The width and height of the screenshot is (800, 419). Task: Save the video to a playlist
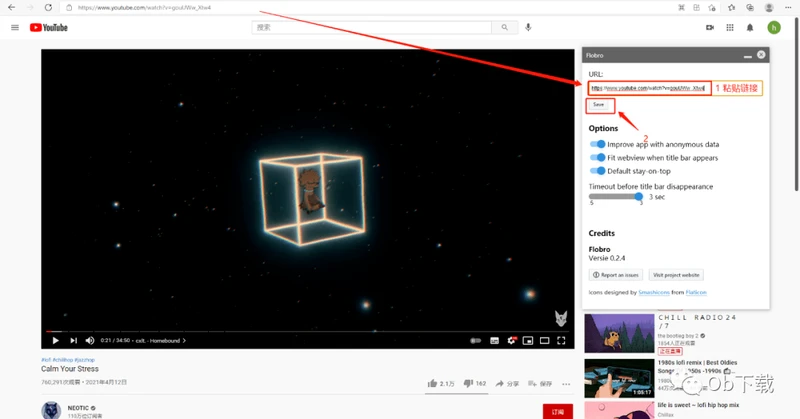click(x=540, y=383)
